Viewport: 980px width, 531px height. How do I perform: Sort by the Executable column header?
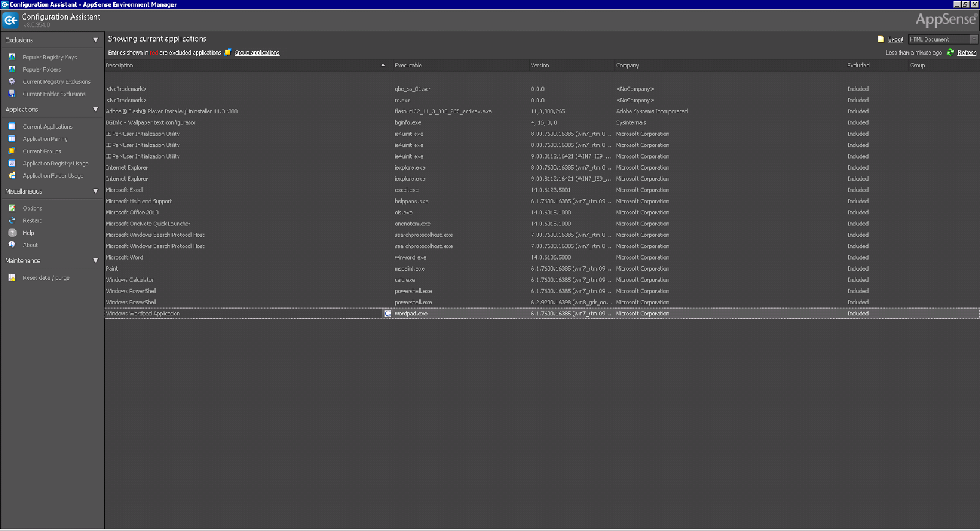[461, 66]
